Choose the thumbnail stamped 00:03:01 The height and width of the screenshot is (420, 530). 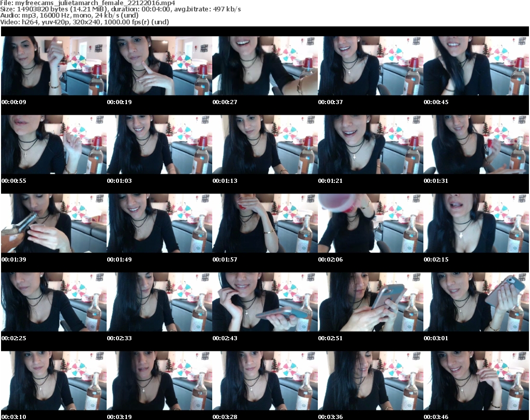pyautogui.click(x=476, y=302)
